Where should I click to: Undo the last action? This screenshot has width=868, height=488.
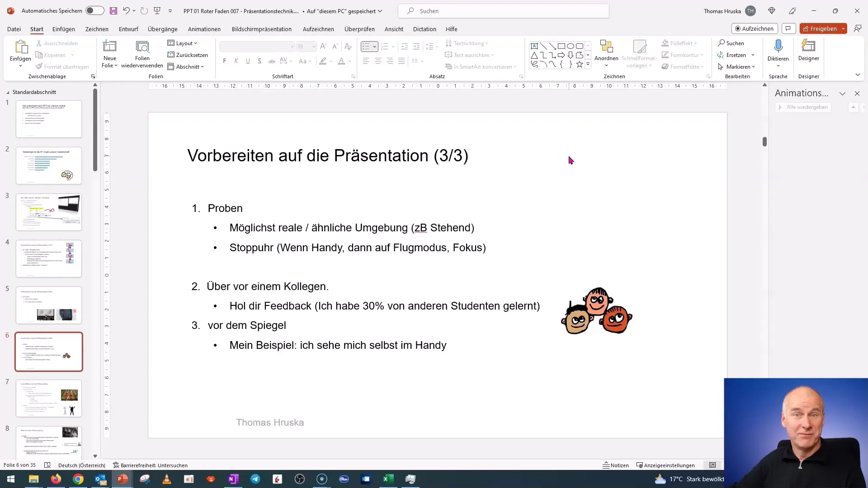[126, 11]
